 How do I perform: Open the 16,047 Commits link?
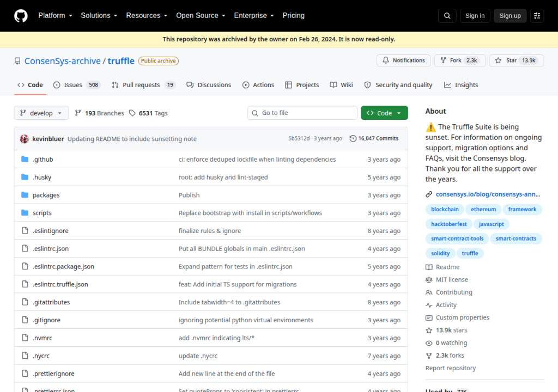coord(374,138)
